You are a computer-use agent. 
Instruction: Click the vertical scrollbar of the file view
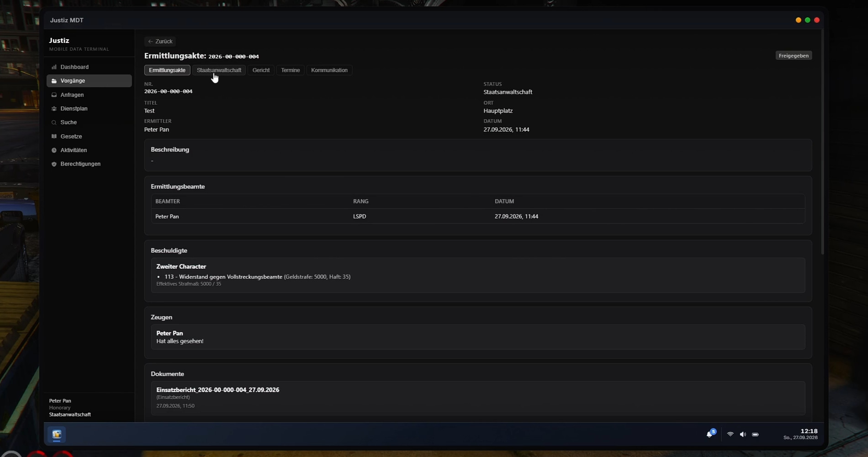click(x=823, y=142)
